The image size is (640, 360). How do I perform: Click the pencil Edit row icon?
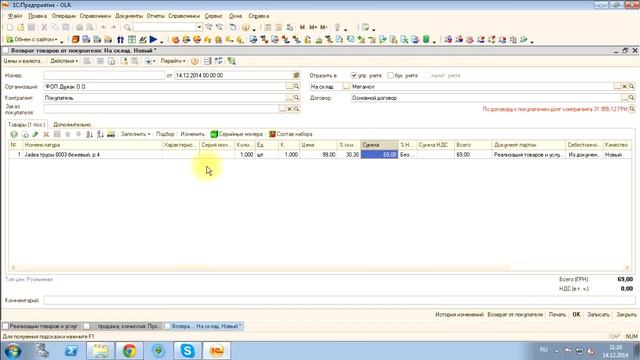36,134
